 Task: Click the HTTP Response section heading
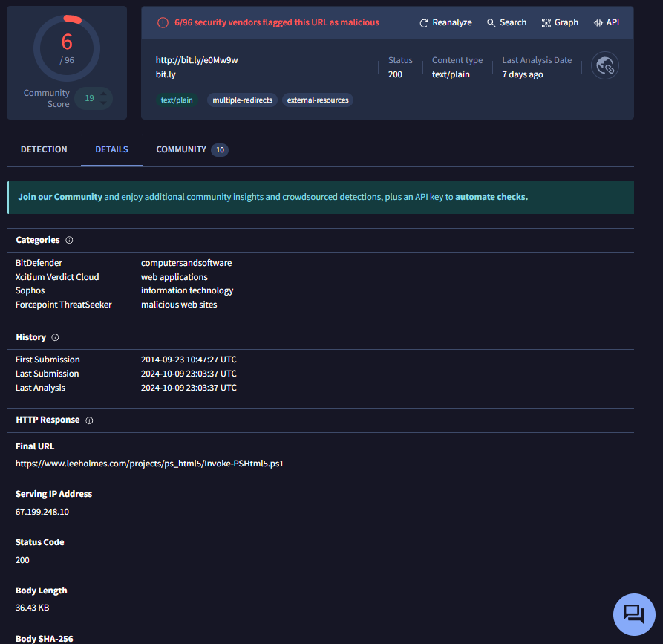click(x=48, y=420)
